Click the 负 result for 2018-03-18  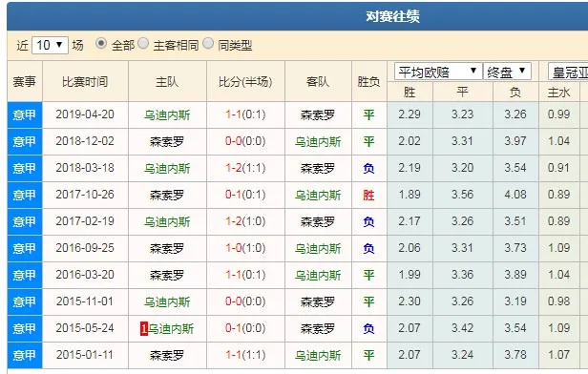tap(368, 168)
